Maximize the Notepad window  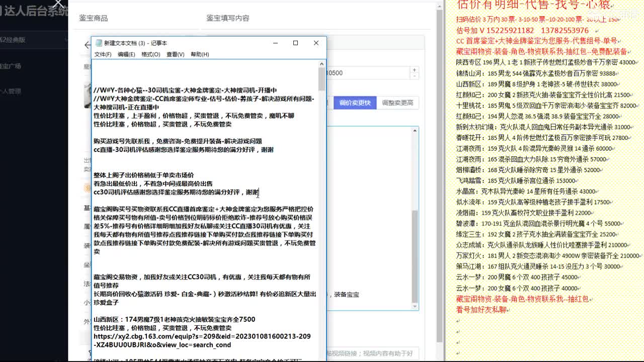(296, 43)
